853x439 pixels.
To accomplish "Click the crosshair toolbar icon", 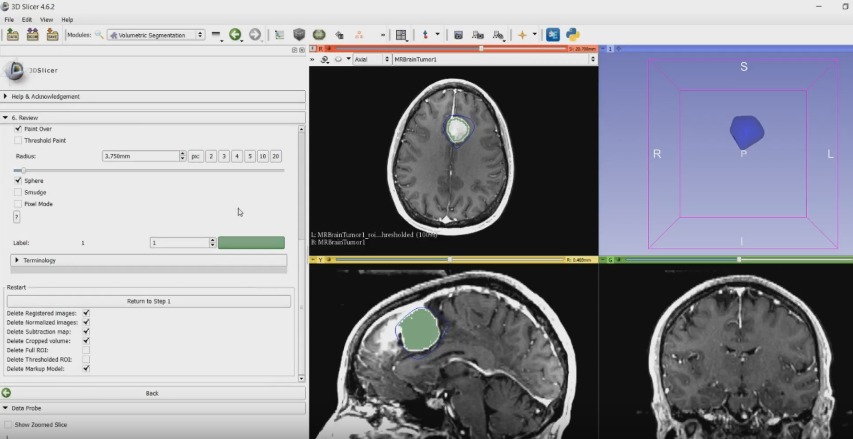I will coord(522,35).
